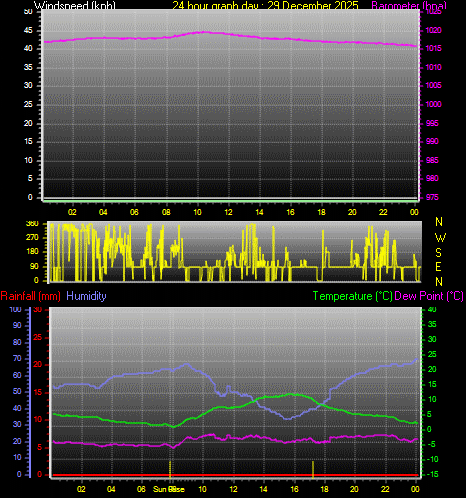The height and width of the screenshot is (498, 466).
Task: Click the green '40' temperature axis value
Action: click(x=432, y=310)
